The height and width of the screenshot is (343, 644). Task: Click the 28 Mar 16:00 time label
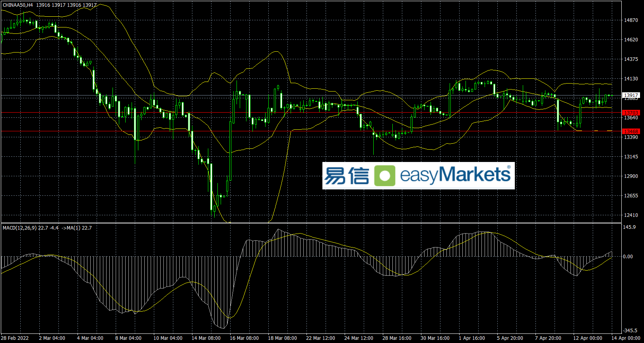pyautogui.click(x=397, y=338)
